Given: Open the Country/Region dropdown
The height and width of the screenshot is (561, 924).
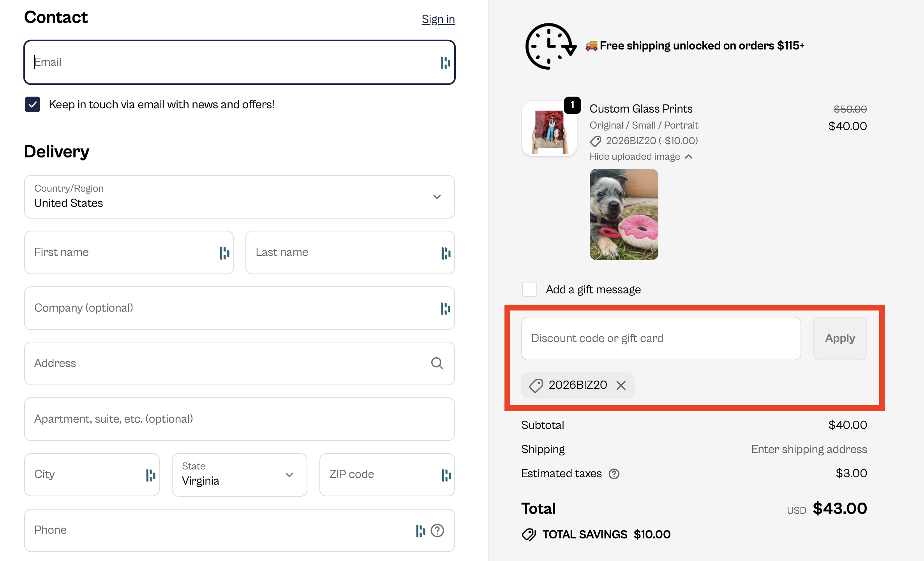Looking at the screenshot, I should [239, 197].
